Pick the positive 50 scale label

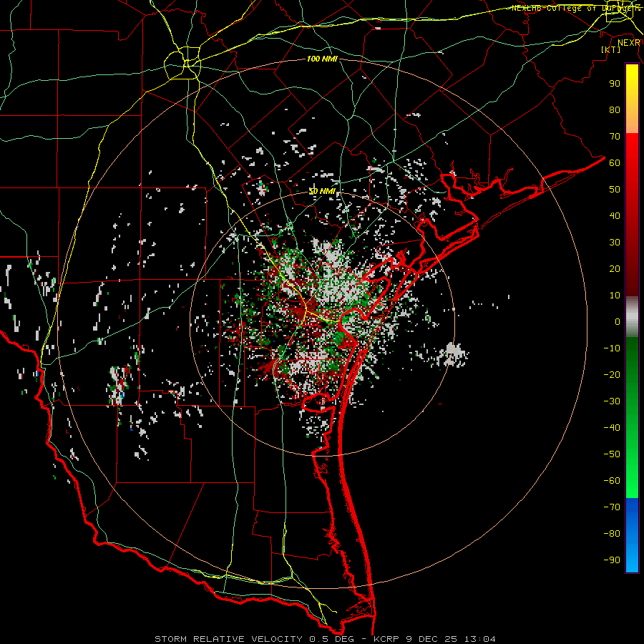(x=615, y=190)
